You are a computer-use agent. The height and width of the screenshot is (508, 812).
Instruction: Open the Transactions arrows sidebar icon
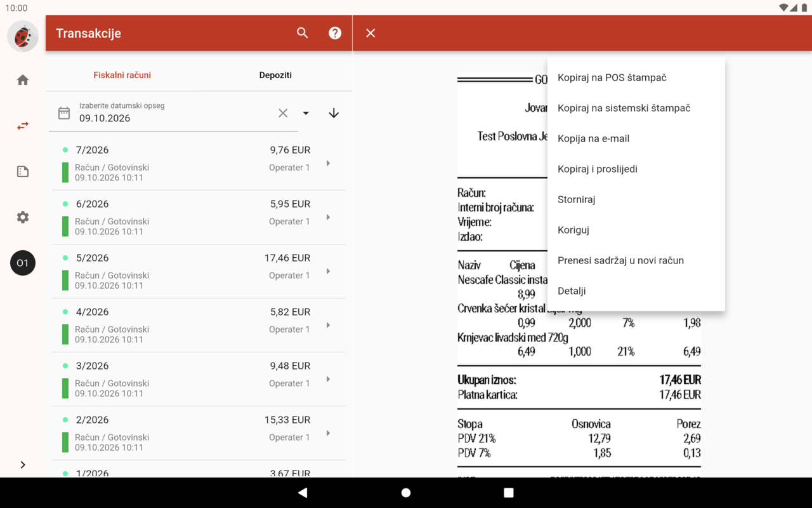(x=23, y=126)
